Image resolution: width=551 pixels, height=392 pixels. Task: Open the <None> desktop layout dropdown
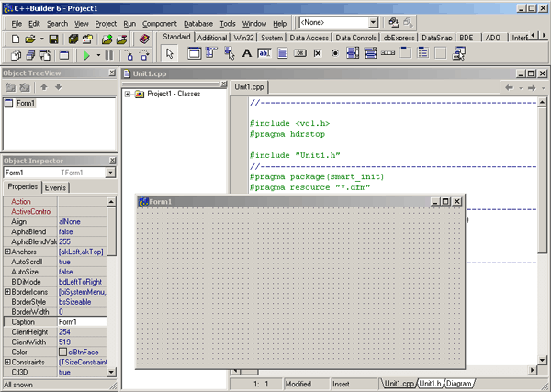point(373,22)
